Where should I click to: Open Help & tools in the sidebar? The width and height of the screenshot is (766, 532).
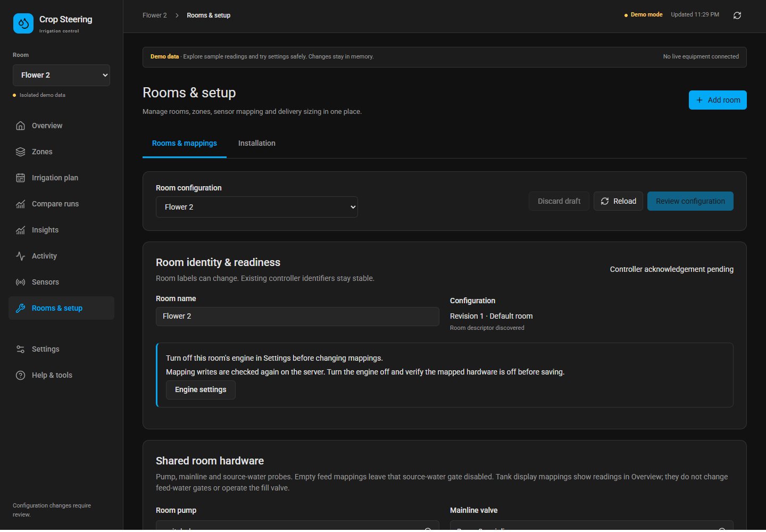(61, 375)
